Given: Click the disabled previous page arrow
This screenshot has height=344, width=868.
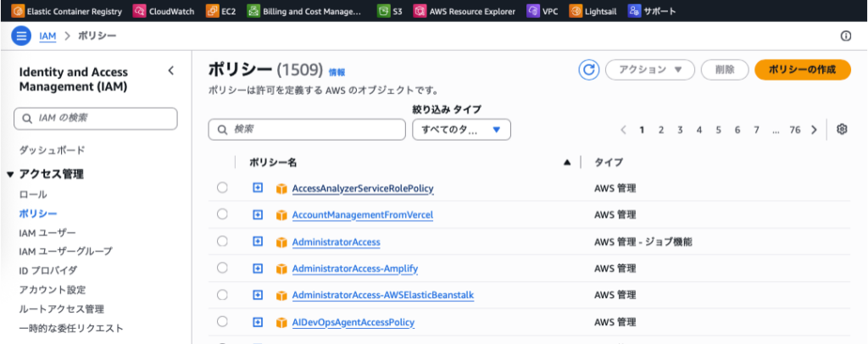Looking at the screenshot, I should [623, 130].
